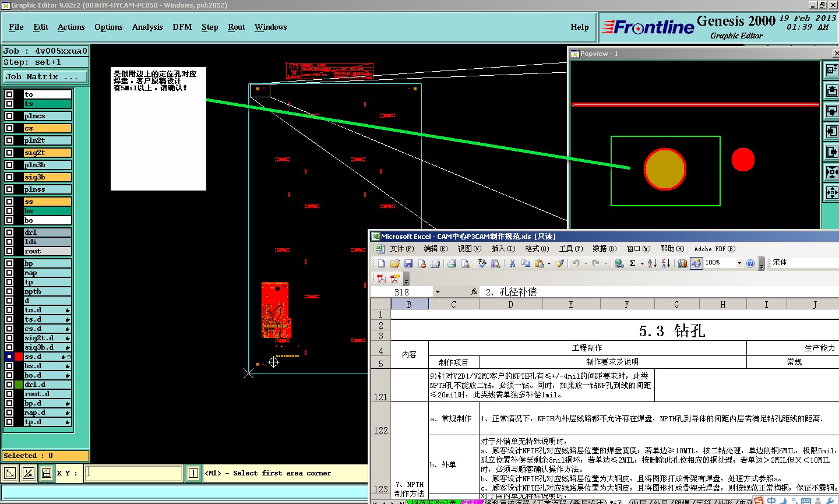The width and height of the screenshot is (839, 504).
Task: Open the Rout menu
Action: 237,27
